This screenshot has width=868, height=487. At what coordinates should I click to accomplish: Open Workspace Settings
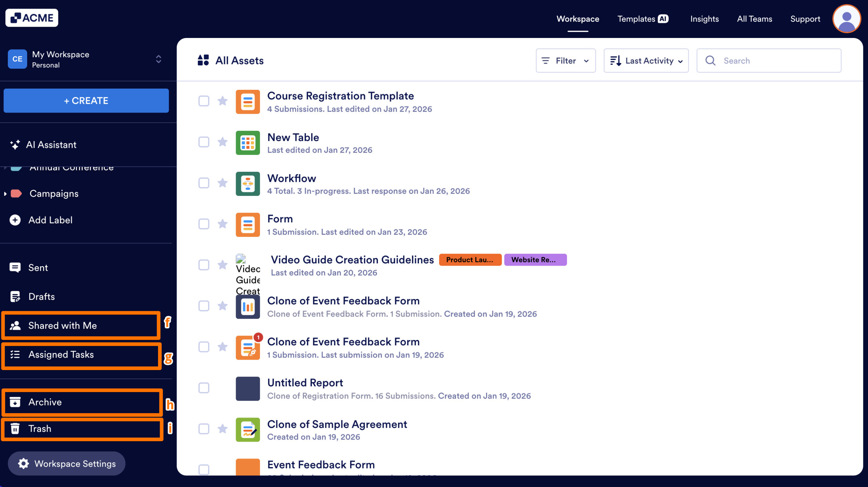pyautogui.click(x=66, y=463)
